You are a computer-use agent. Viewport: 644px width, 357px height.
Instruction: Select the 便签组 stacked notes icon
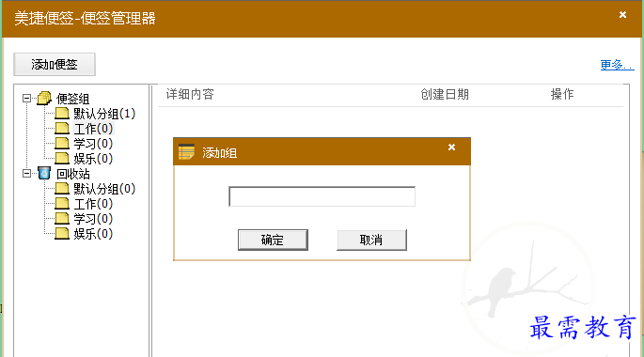(x=44, y=99)
